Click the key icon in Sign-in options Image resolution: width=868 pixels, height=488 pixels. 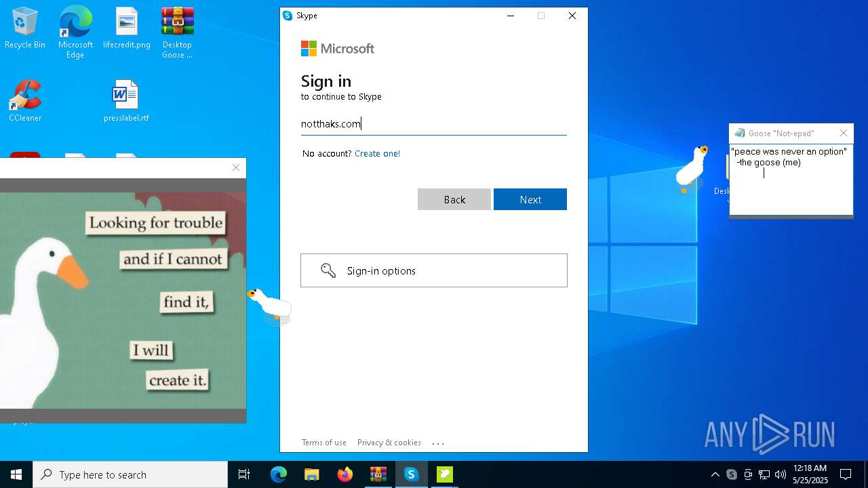pyautogui.click(x=328, y=270)
